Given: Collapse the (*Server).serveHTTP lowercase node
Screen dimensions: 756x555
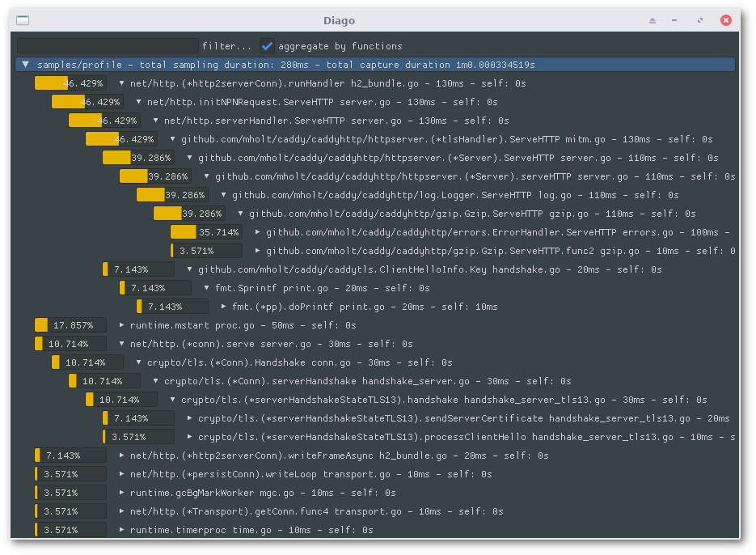Looking at the screenshot, I should [206, 176].
